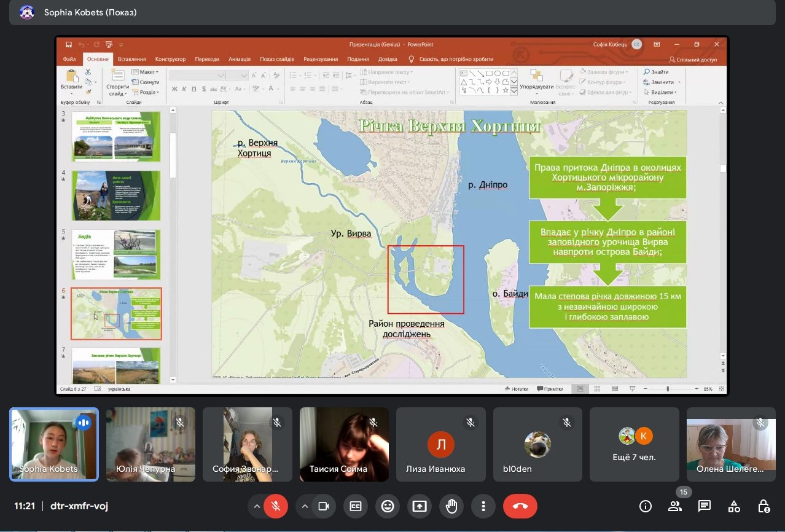Toggle the camera button

click(323, 506)
